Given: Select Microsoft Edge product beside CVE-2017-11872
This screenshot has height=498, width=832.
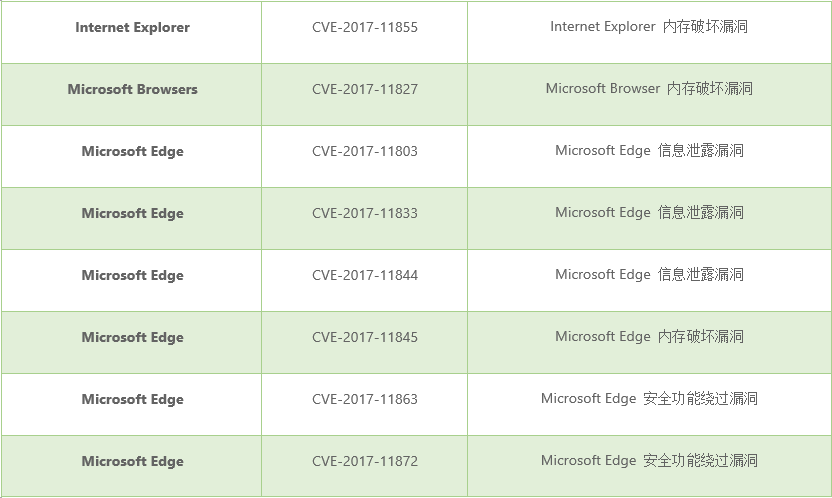Looking at the screenshot, I should tap(132, 462).
